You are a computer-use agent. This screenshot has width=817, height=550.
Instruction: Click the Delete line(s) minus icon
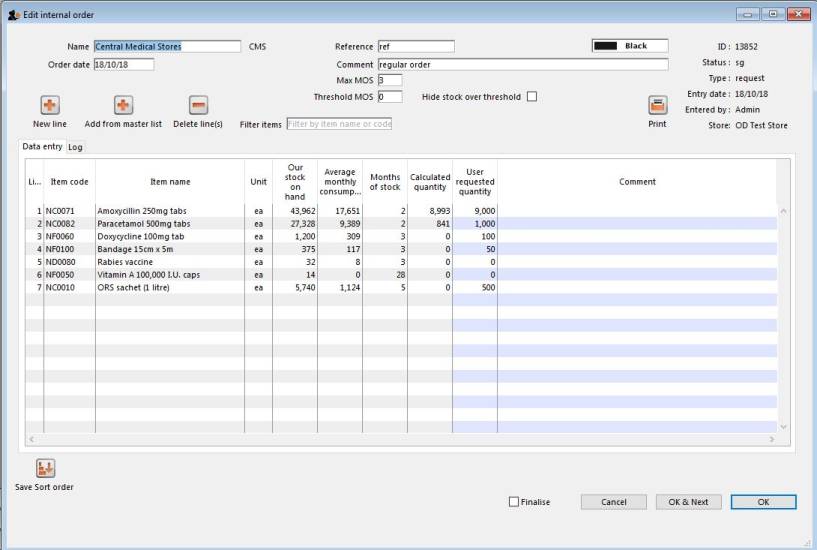198,106
